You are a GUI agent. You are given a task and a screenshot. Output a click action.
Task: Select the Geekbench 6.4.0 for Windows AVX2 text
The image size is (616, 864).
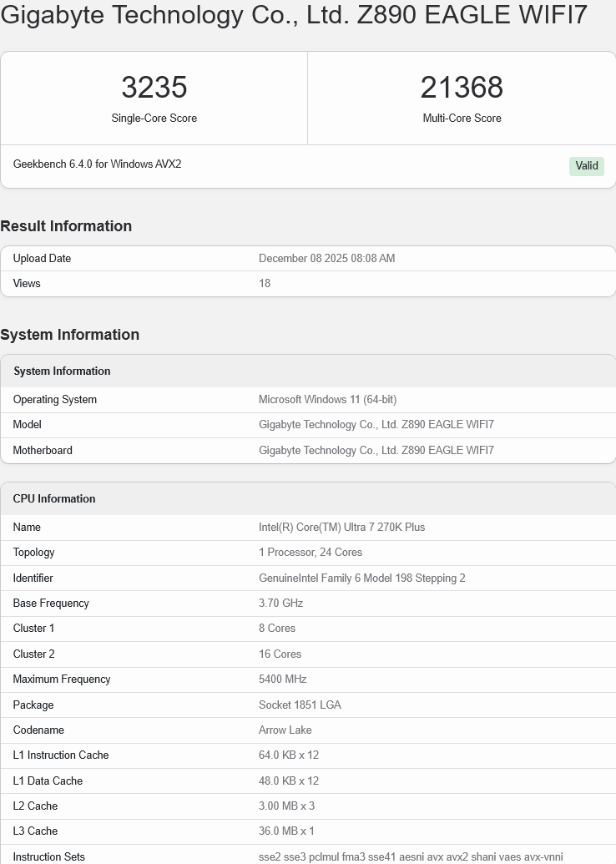pyautogui.click(x=97, y=164)
